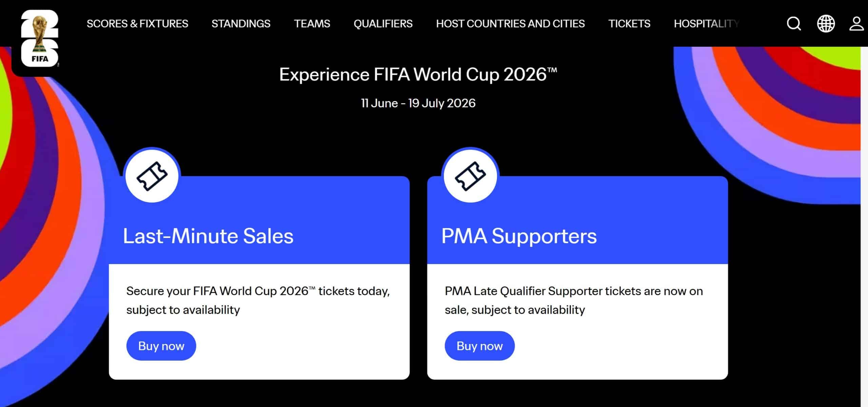Click the FIFA 26 World Cup logo

(x=40, y=38)
